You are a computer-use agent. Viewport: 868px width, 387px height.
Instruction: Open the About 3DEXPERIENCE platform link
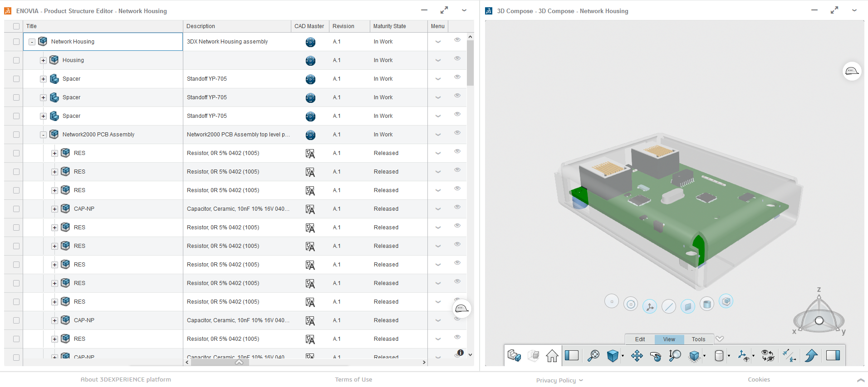click(126, 380)
